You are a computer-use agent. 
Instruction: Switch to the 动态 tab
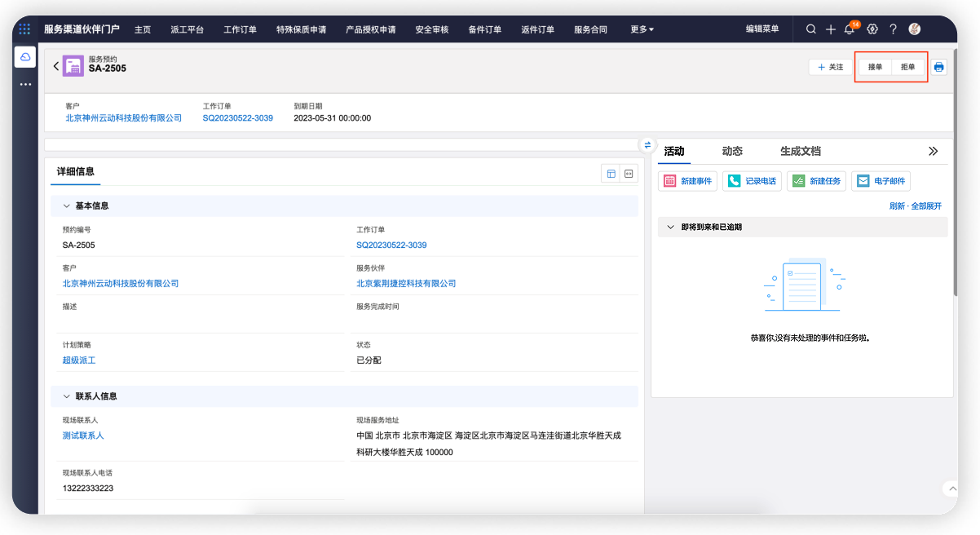click(731, 151)
